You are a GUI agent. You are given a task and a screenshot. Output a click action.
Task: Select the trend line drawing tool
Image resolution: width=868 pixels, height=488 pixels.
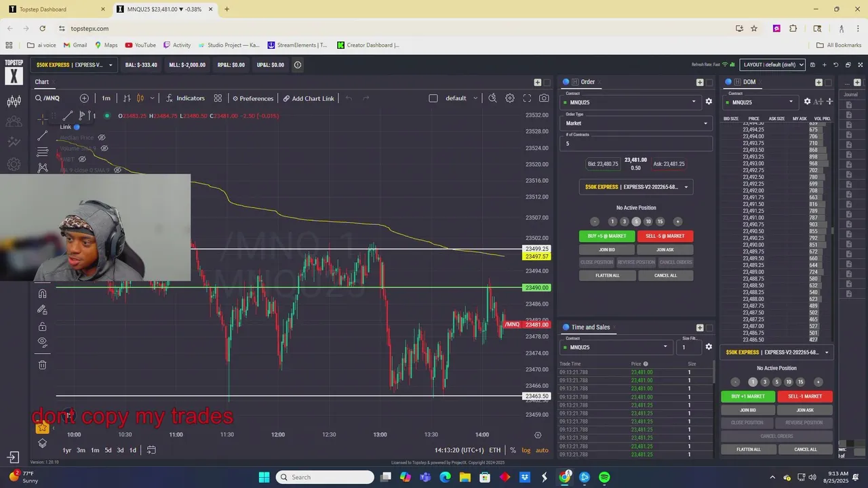tap(43, 136)
